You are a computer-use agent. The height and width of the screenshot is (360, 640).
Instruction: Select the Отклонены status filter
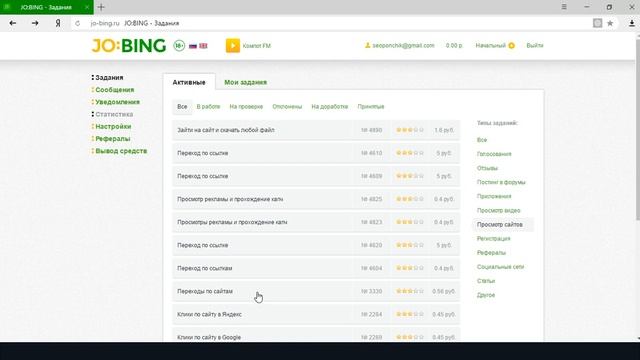coord(287,107)
